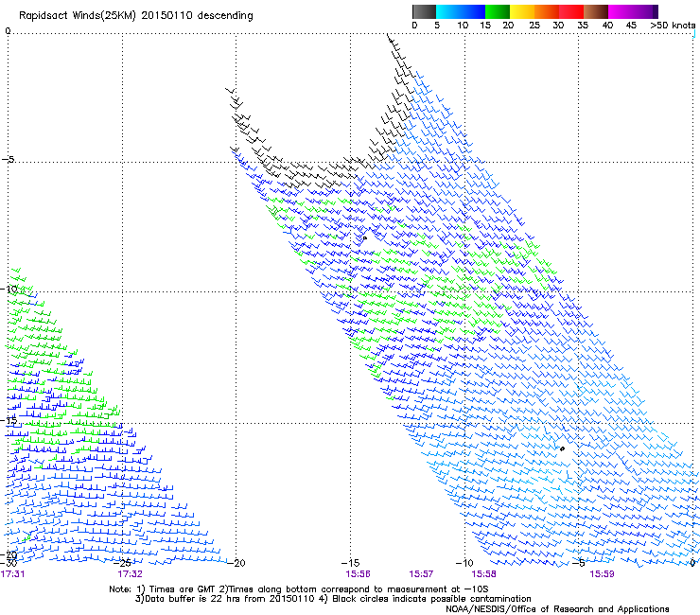Click the green 15-20 knots color swatch
Image resolution: width=700 pixels, height=615 pixels.
tap(498, 11)
